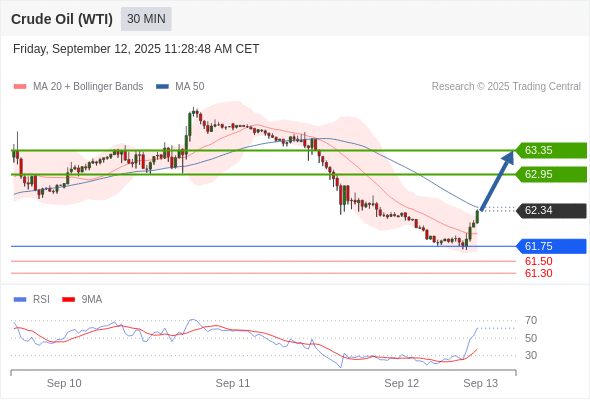Viewport: 590px width, 400px height.
Task: Click the 61.50 red support label
Action: pos(538,261)
